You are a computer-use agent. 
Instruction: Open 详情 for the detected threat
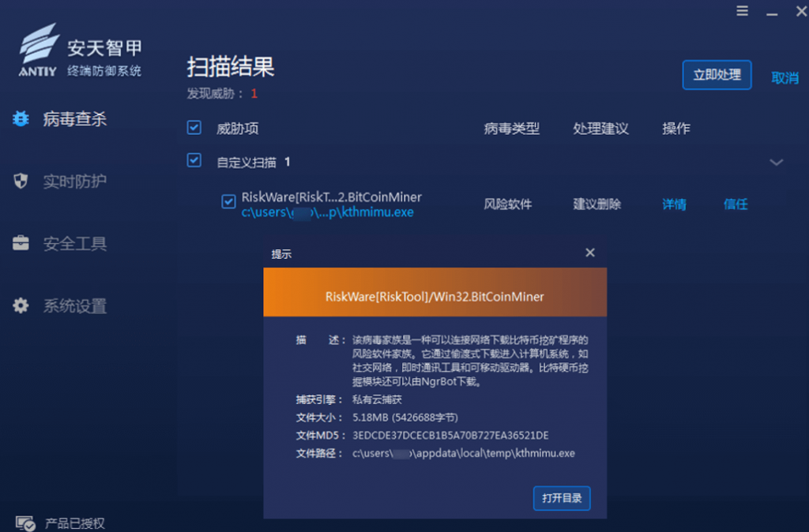[674, 204]
